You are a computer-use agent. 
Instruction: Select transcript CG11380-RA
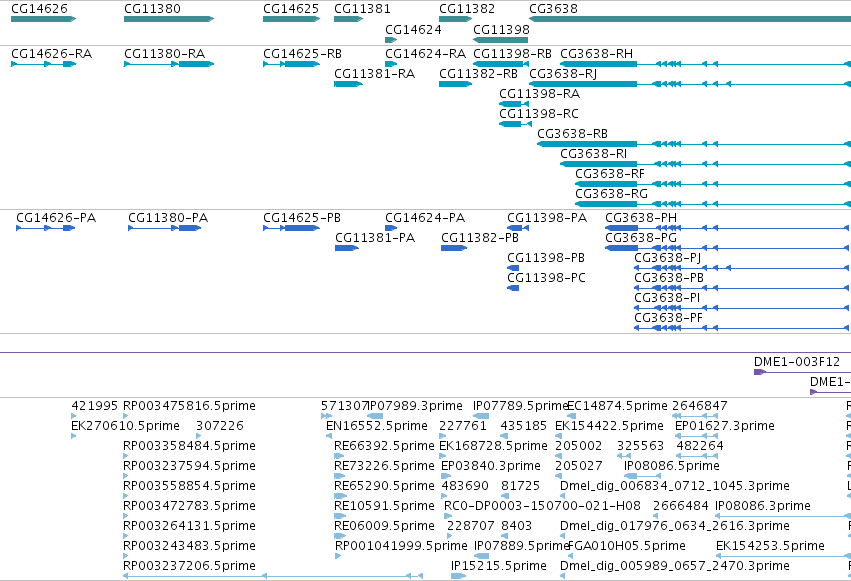(x=169, y=64)
